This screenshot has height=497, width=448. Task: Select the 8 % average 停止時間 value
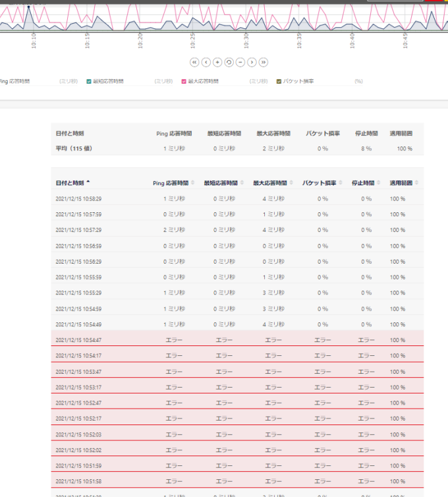[x=366, y=148]
